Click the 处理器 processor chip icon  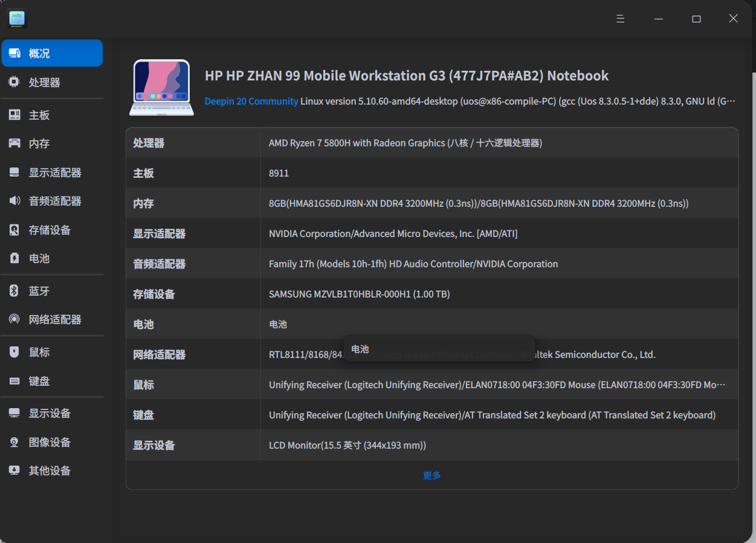(15, 82)
